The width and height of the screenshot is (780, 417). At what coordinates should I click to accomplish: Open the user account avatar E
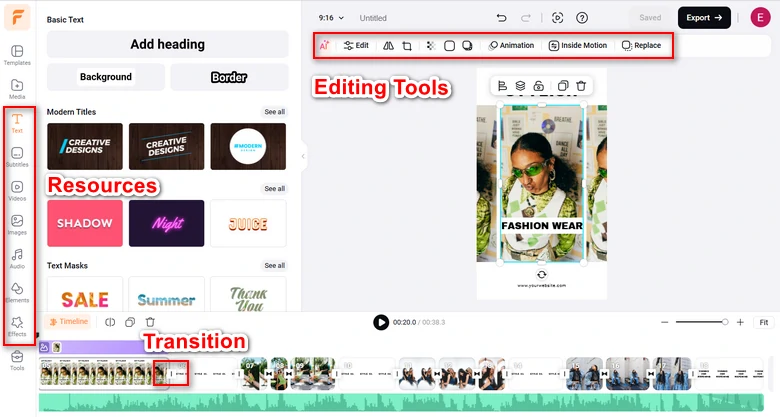click(x=760, y=17)
